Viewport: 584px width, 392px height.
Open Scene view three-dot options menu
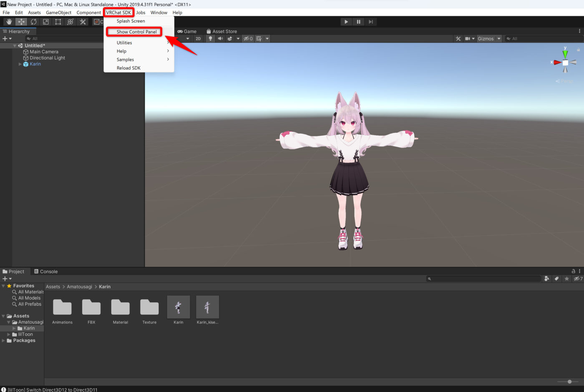point(579,31)
